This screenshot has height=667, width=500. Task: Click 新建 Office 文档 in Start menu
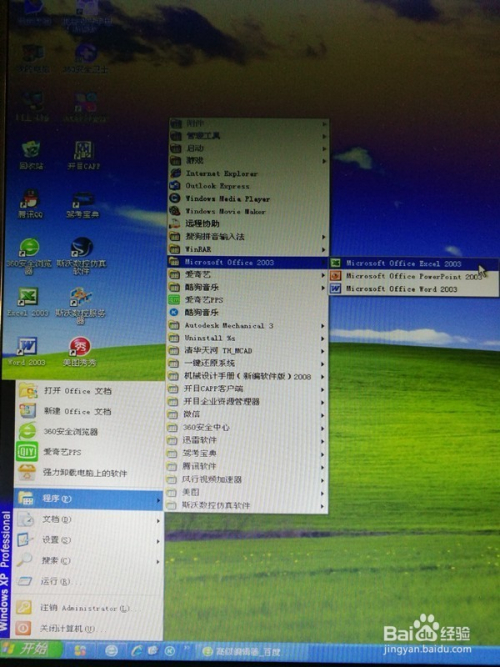point(89,411)
